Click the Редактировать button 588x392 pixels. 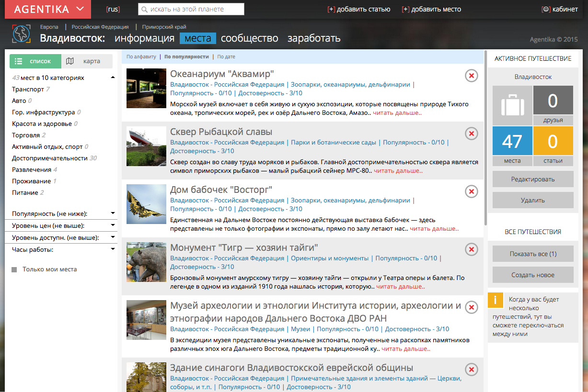click(x=532, y=179)
